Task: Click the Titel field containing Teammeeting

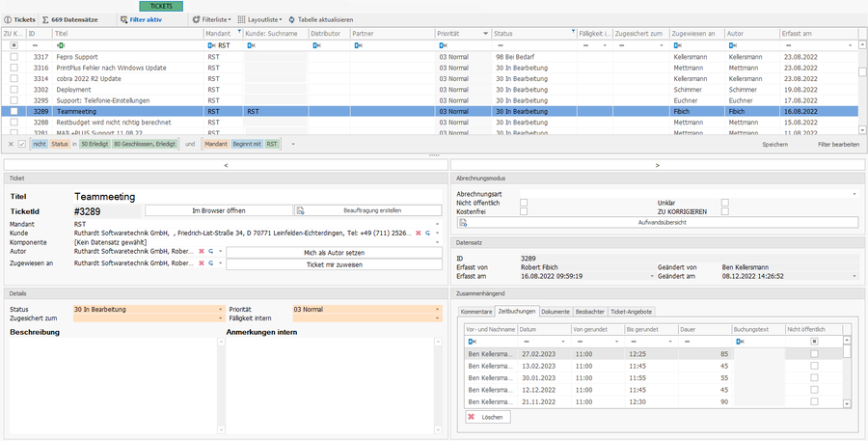Action: (x=258, y=197)
